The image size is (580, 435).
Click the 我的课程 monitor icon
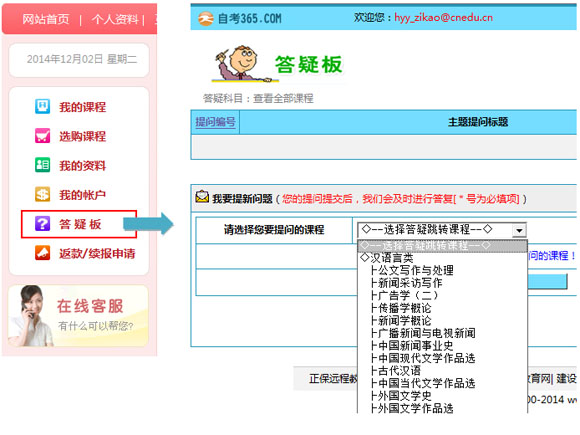[43, 107]
